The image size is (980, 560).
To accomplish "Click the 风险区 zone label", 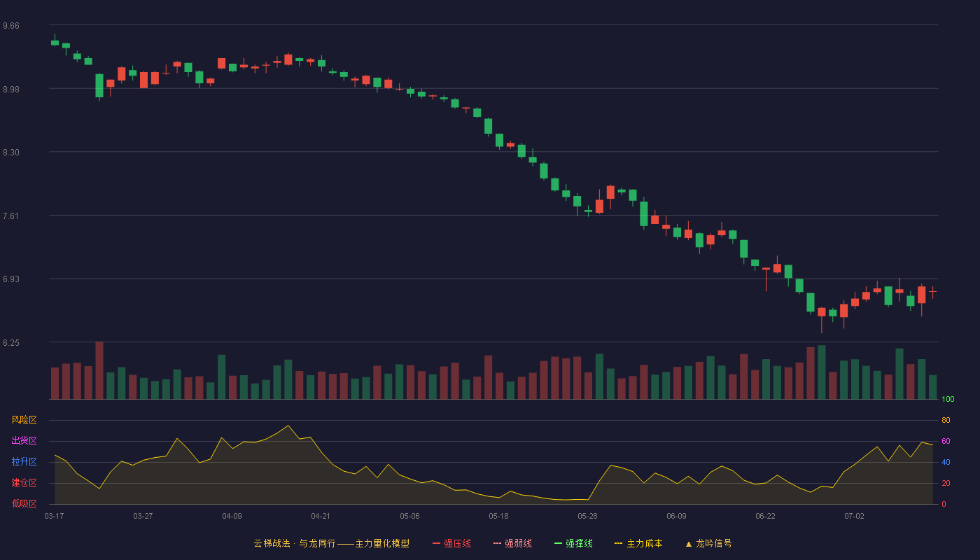I will click(x=24, y=420).
